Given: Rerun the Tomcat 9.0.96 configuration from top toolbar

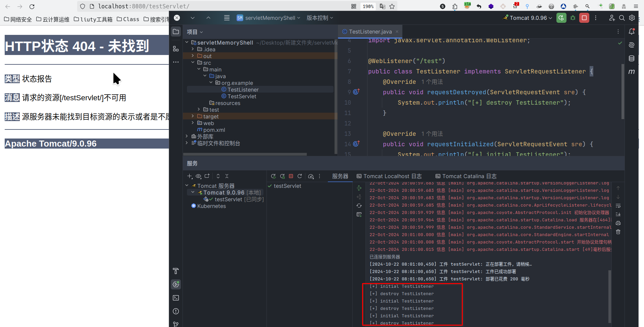Looking at the screenshot, I should [x=561, y=18].
